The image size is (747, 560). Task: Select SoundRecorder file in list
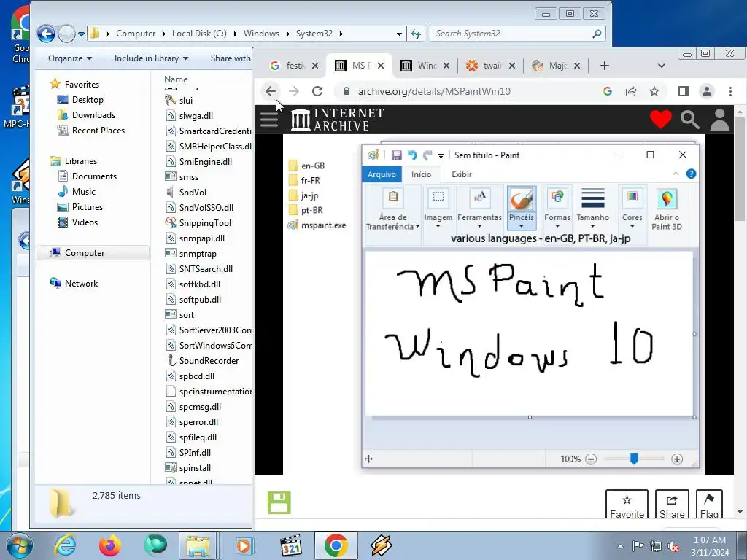pyautogui.click(x=209, y=360)
